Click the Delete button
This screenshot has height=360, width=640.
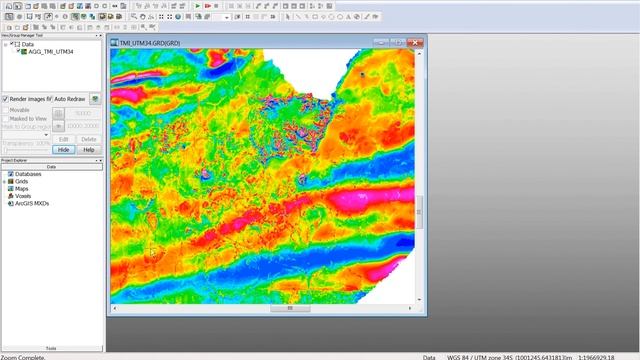[89, 139]
